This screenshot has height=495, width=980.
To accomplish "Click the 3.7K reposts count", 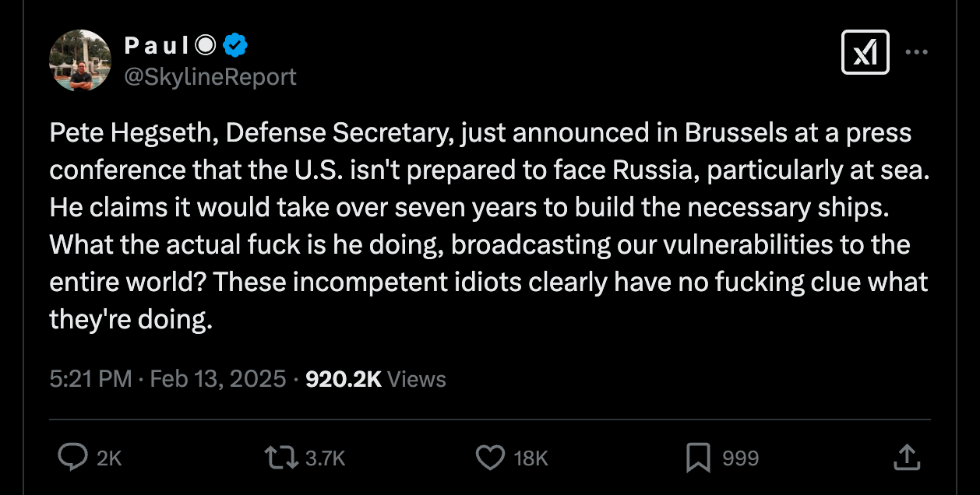I will [325, 458].
